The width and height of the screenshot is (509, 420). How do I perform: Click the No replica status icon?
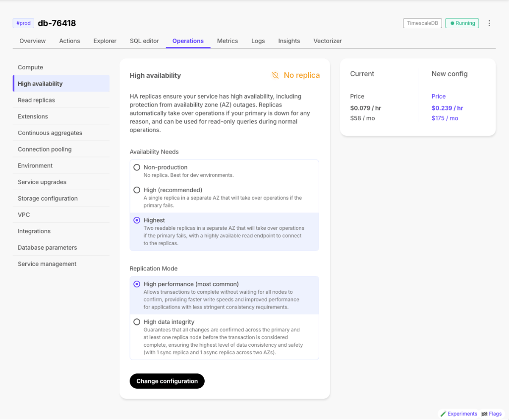(x=275, y=75)
